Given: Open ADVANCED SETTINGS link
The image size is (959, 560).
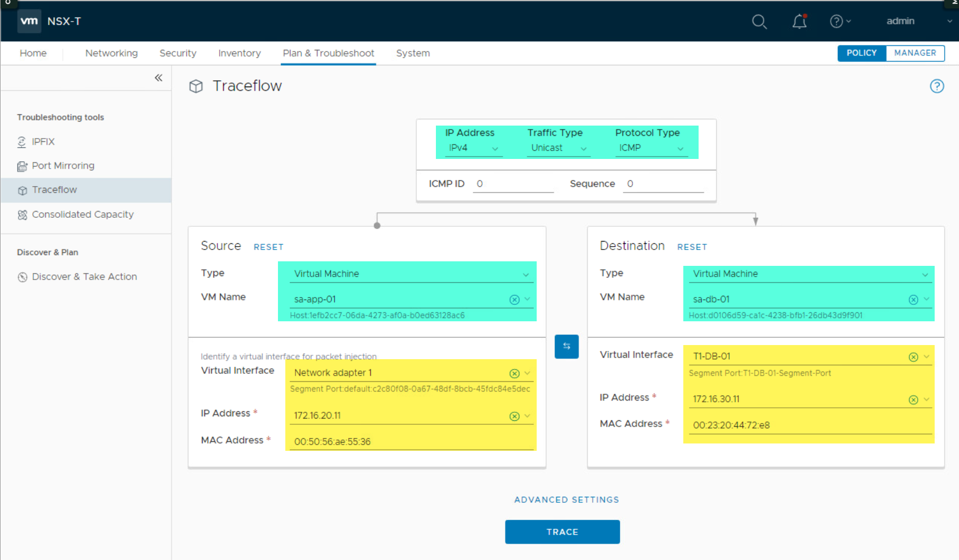Looking at the screenshot, I should tap(566, 499).
